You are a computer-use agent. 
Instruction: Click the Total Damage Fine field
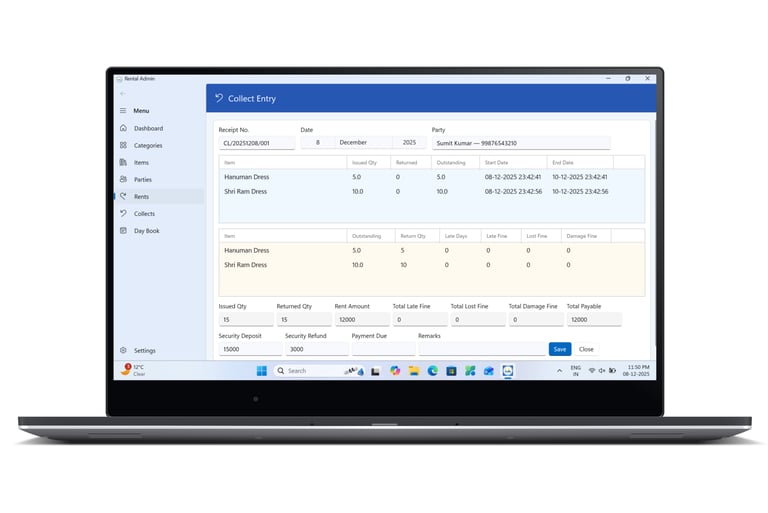tap(536, 319)
